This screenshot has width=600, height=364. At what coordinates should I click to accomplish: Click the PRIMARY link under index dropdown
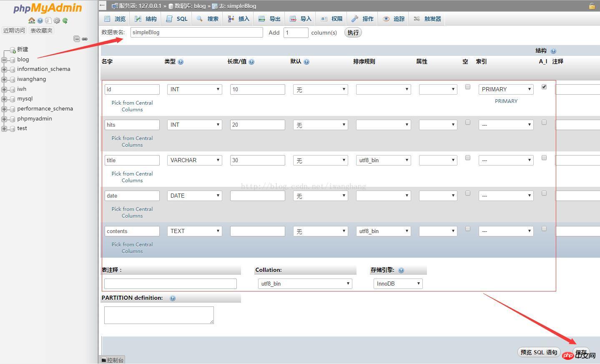[506, 101]
